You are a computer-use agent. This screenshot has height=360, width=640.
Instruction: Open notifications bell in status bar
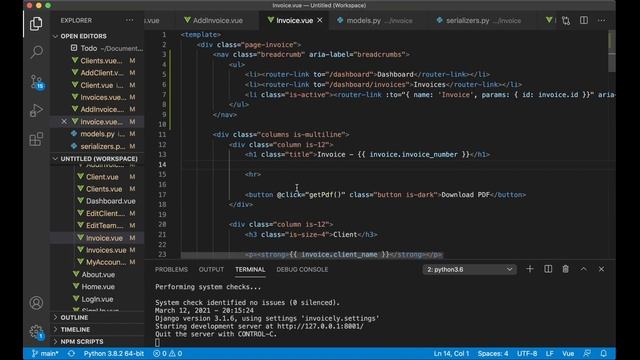coord(604,353)
